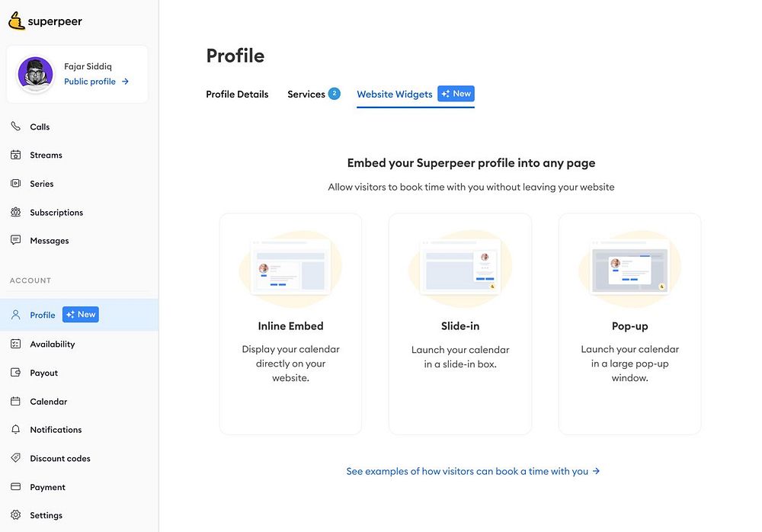Open the Streams calendar icon
Image resolution: width=762 pixels, height=532 pixels.
point(16,155)
